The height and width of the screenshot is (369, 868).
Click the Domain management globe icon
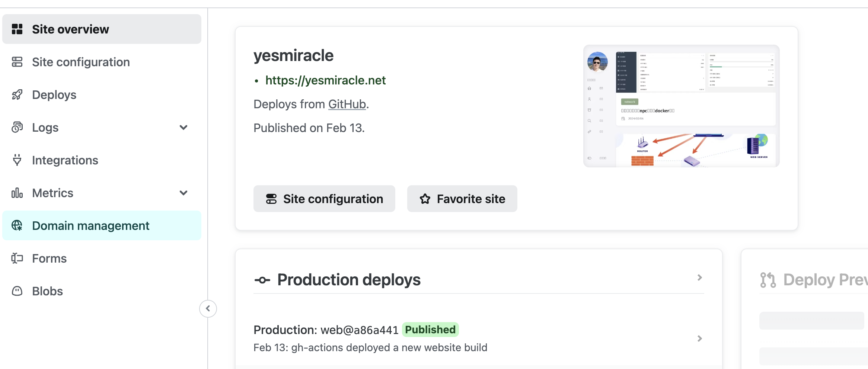[x=17, y=225]
